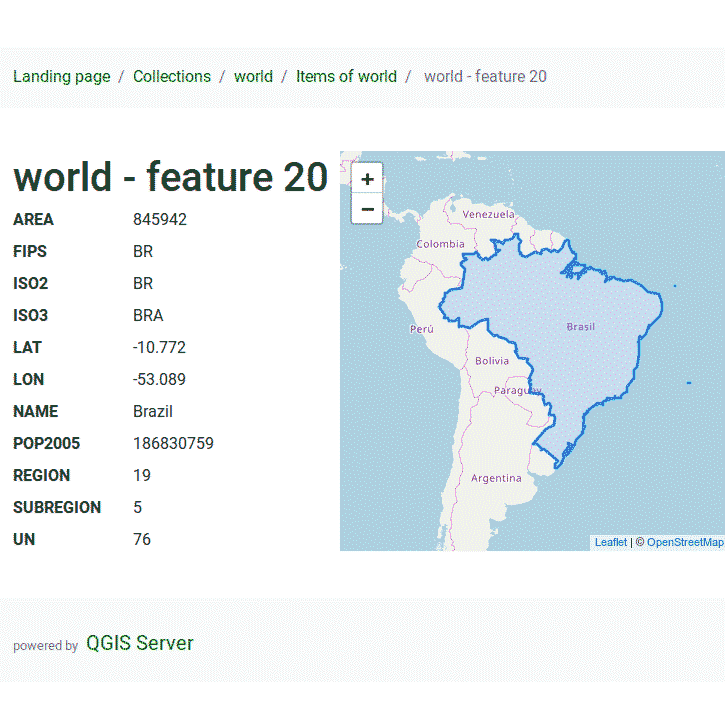
Task: Click the Bolivia label on map
Action: click(x=492, y=361)
